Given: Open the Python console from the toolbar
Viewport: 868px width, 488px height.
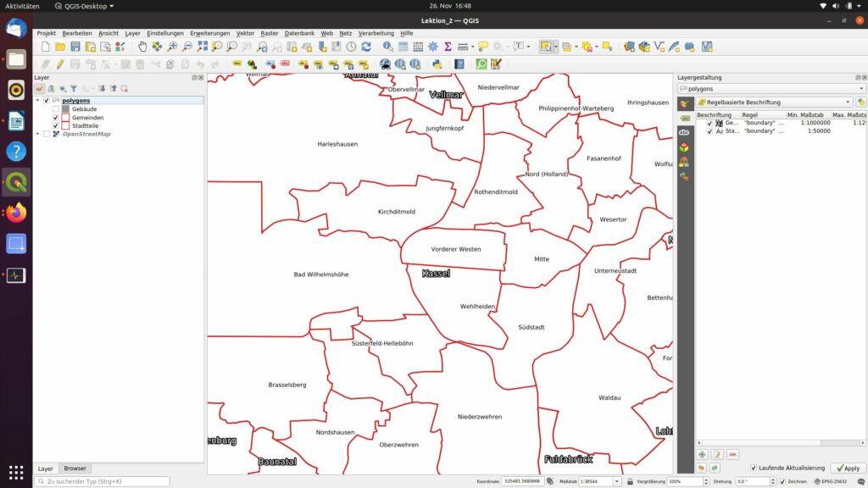Looking at the screenshot, I should (x=437, y=64).
